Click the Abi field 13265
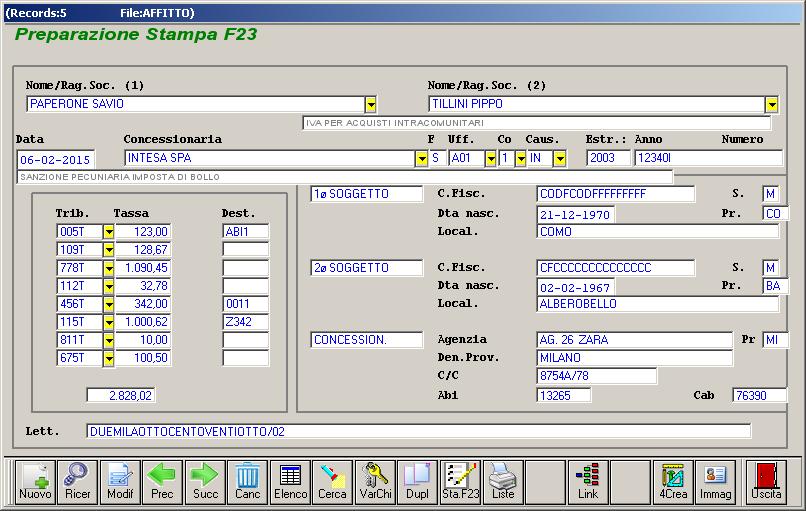806x511 pixels. pyautogui.click(x=563, y=395)
